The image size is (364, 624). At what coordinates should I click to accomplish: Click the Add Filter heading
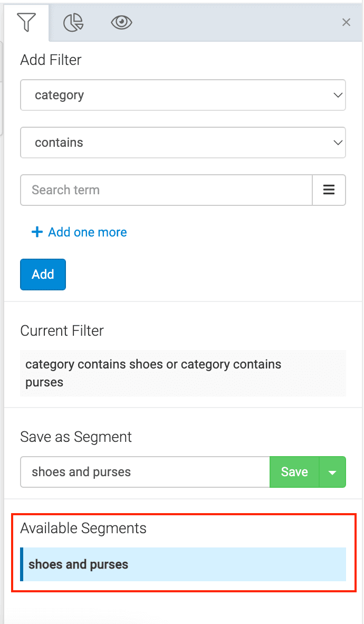[51, 60]
